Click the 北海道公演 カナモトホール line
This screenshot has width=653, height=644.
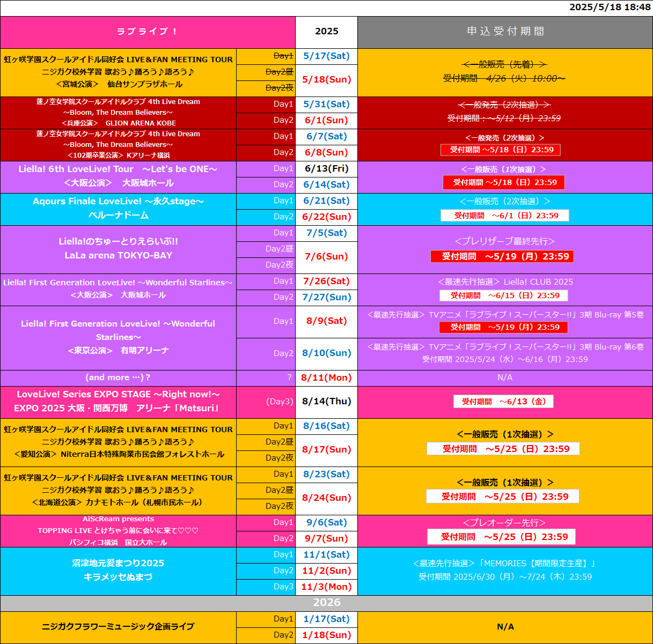tap(118, 503)
